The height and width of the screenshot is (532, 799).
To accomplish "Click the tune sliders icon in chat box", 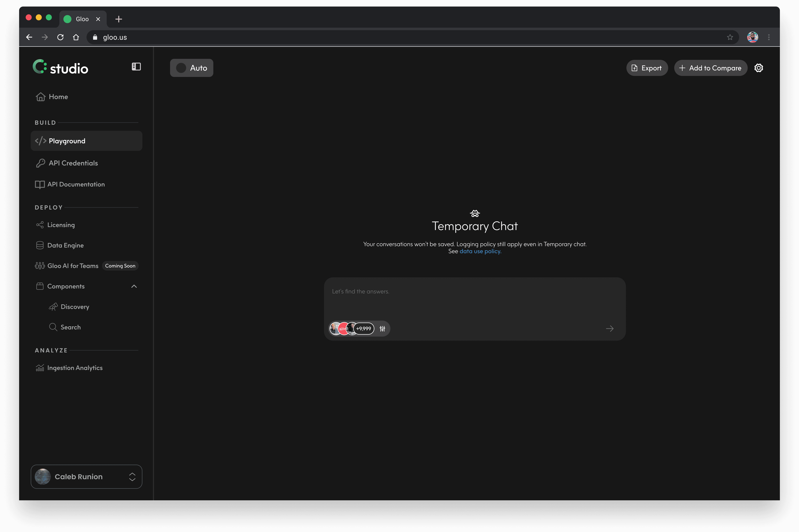I will pos(382,328).
